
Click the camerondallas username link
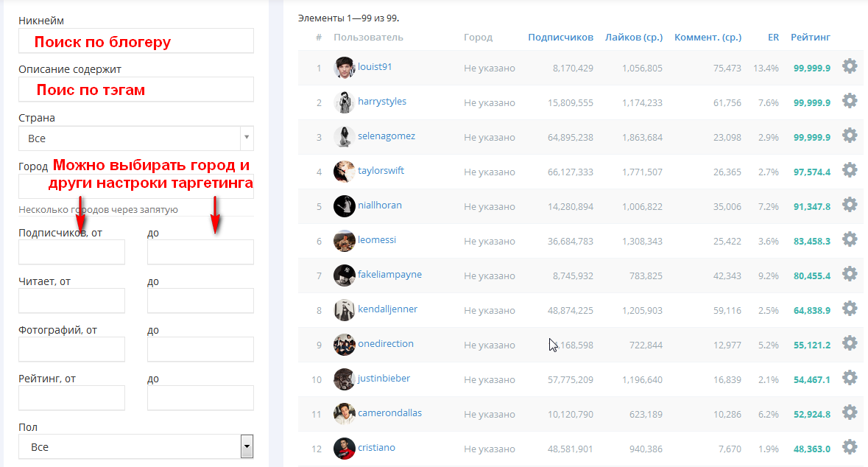(389, 413)
